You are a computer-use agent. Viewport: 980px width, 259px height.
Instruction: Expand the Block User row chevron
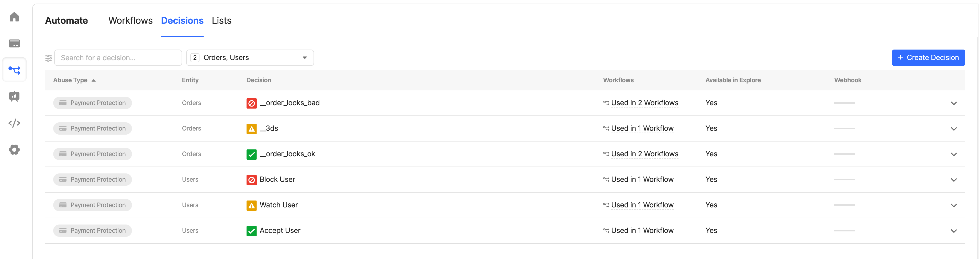[953, 180]
